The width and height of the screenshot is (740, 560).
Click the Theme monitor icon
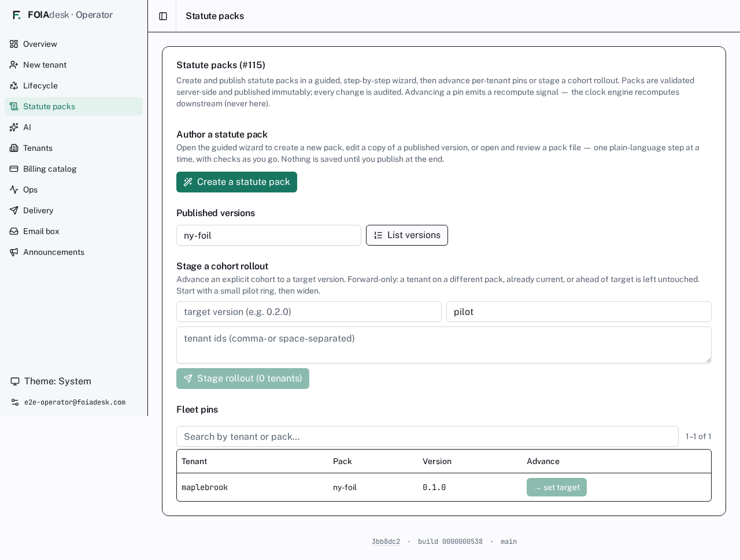click(15, 381)
